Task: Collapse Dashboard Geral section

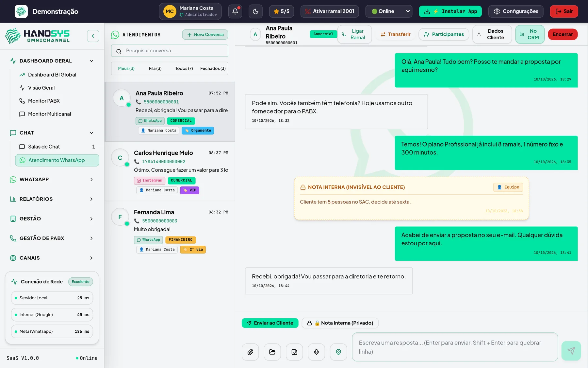Action: click(52, 61)
